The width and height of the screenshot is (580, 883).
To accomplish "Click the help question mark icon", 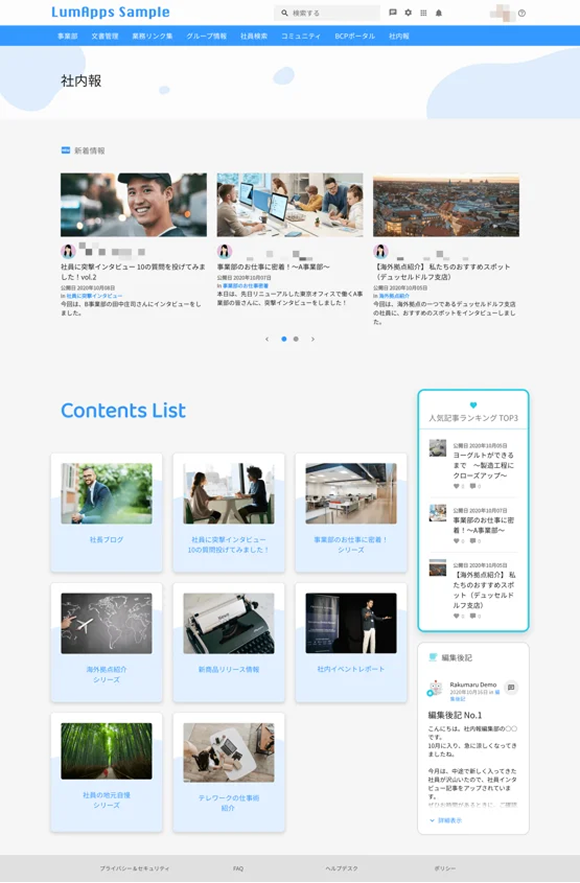I will (522, 13).
